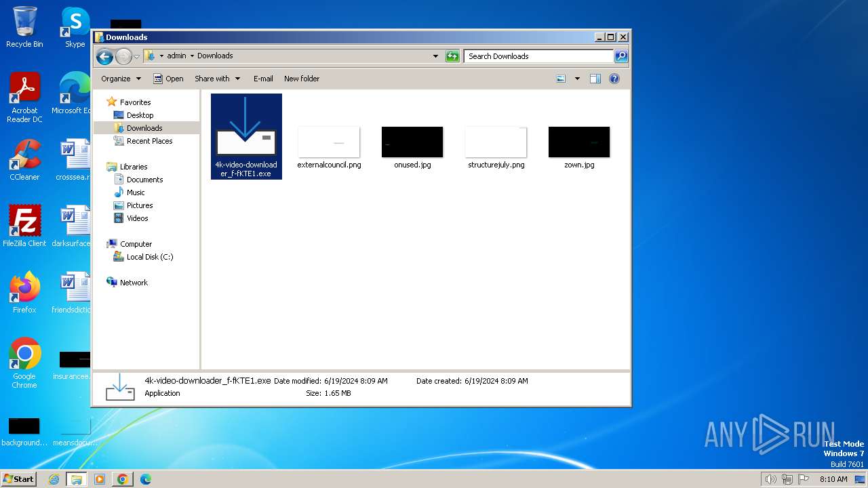Open address bar history dropdown
868x488 pixels.
(x=435, y=56)
